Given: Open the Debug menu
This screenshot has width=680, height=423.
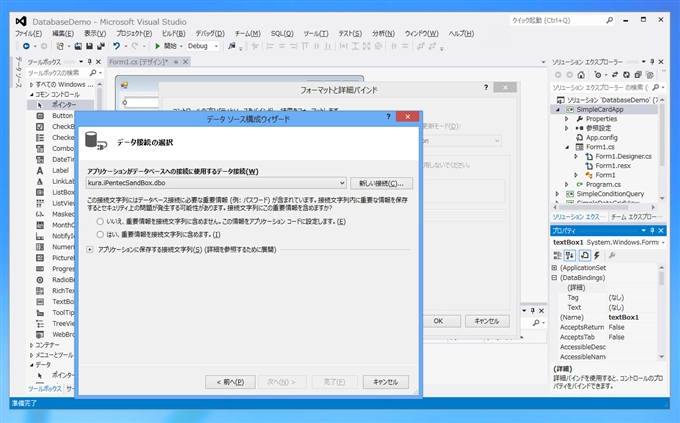Looking at the screenshot, I should coord(210,33).
